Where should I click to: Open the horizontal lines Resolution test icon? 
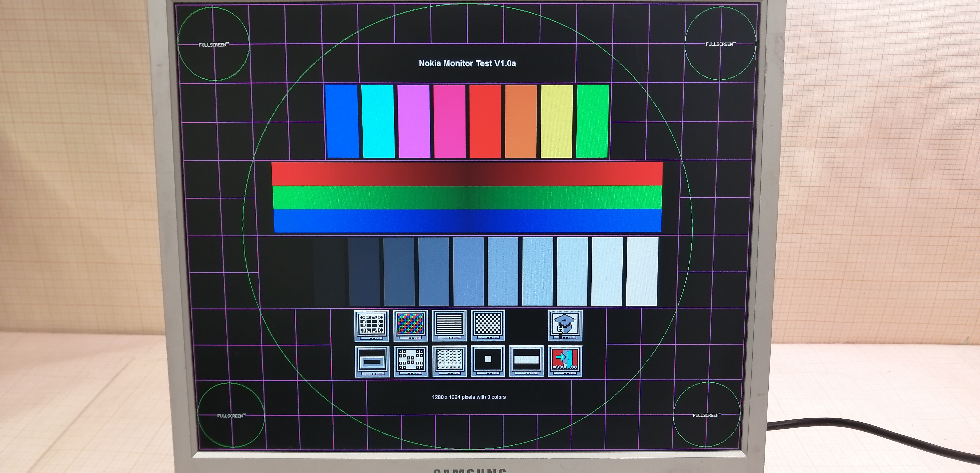point(449,326)
